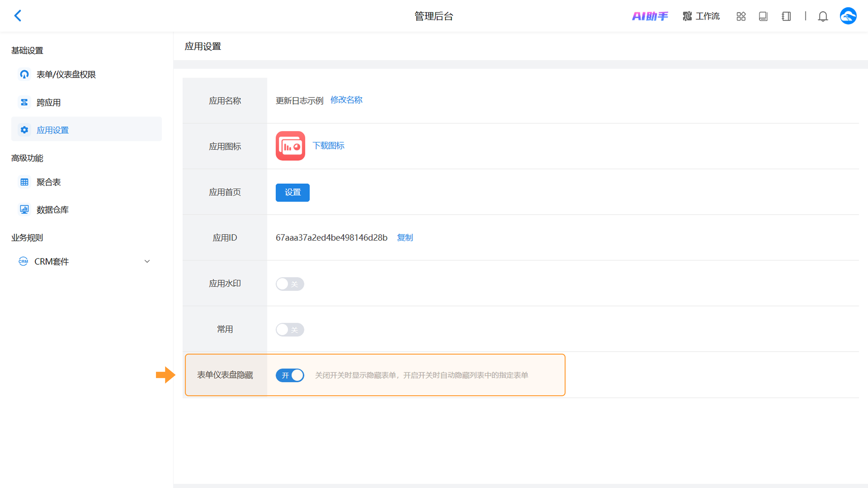Click the back arrow icon
868x488 pixels.
tap(18, 16)
